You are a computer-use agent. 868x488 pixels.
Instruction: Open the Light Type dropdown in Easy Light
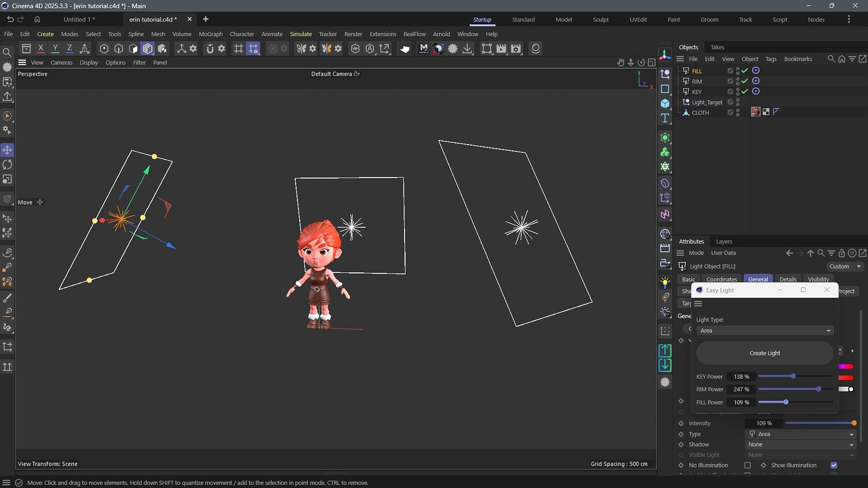[x=765, y=331]
